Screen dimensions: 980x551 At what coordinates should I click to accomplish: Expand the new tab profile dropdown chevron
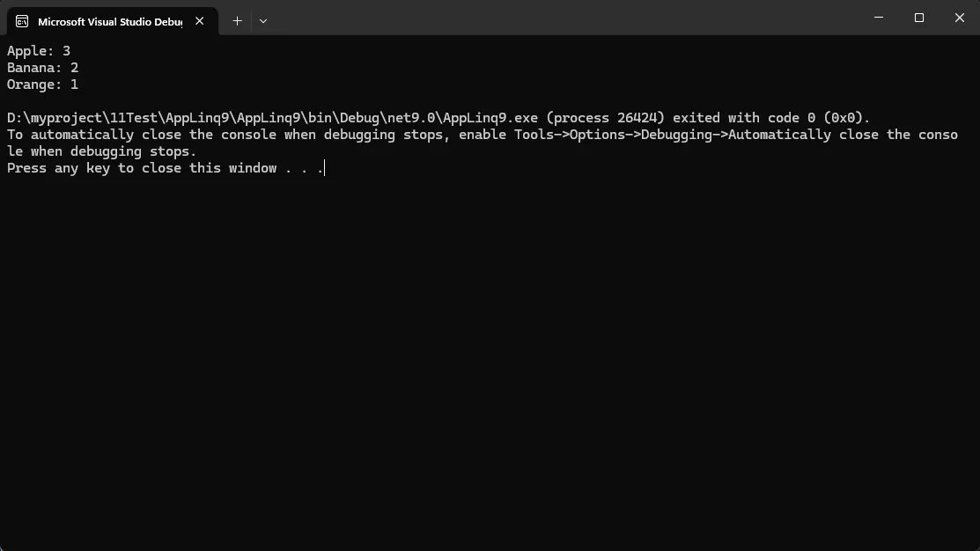pyautogui.click(x=263, y=21)
